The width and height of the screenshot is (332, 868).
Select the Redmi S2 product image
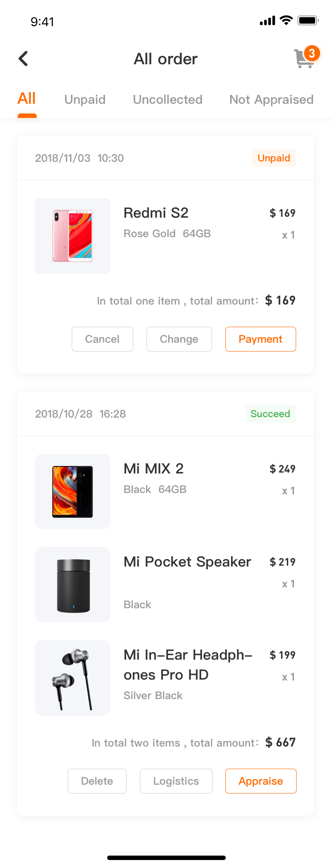[73, 236]
